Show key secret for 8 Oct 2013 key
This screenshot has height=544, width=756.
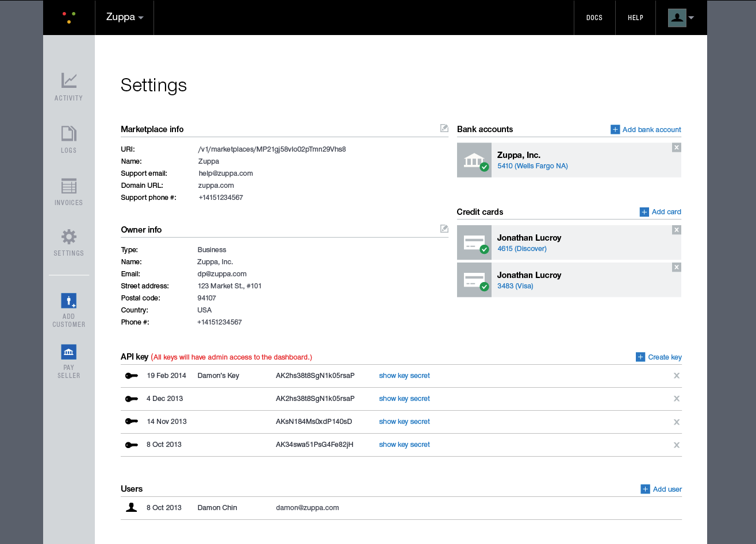pos(405,445)
